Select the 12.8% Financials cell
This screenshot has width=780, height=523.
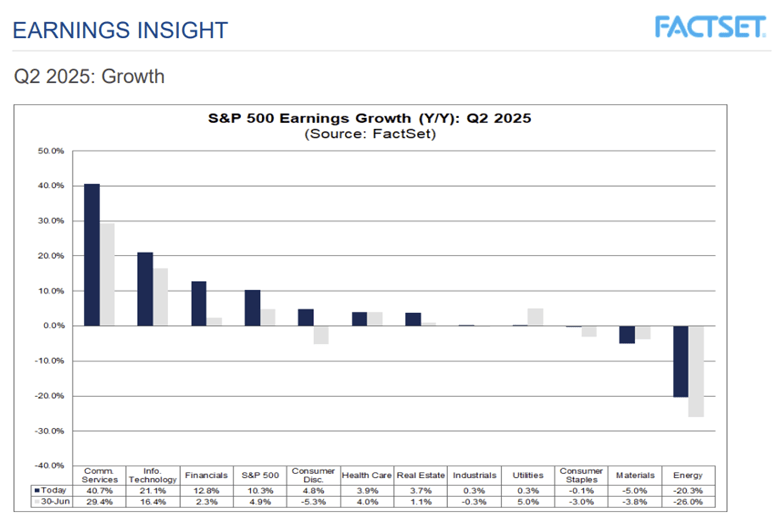pos(206,491)
